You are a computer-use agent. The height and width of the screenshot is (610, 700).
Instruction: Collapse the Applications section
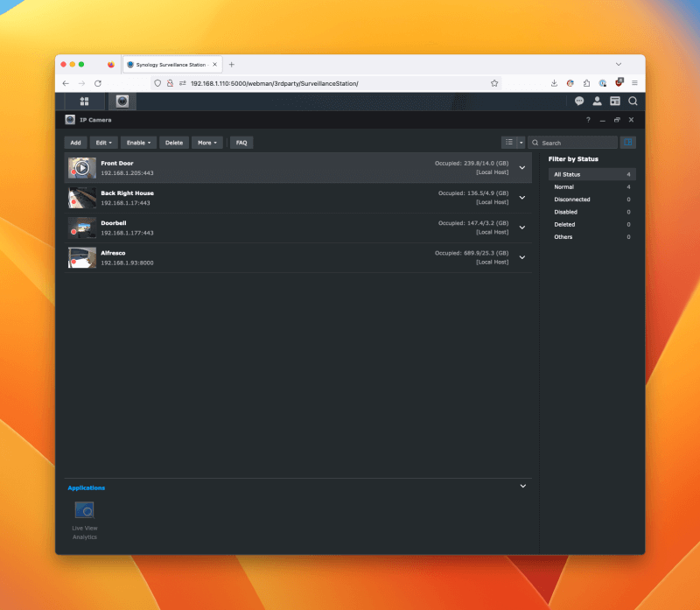(x=523, y=487)
